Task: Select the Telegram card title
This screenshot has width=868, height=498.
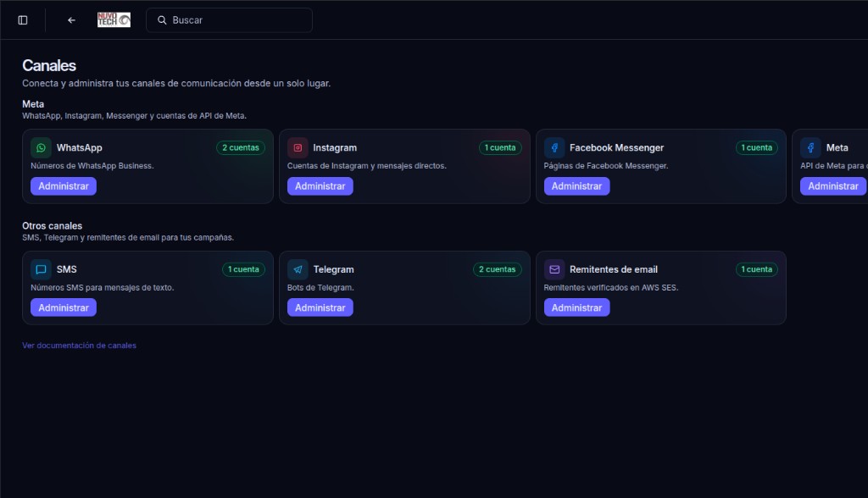Action: (334, 269)
